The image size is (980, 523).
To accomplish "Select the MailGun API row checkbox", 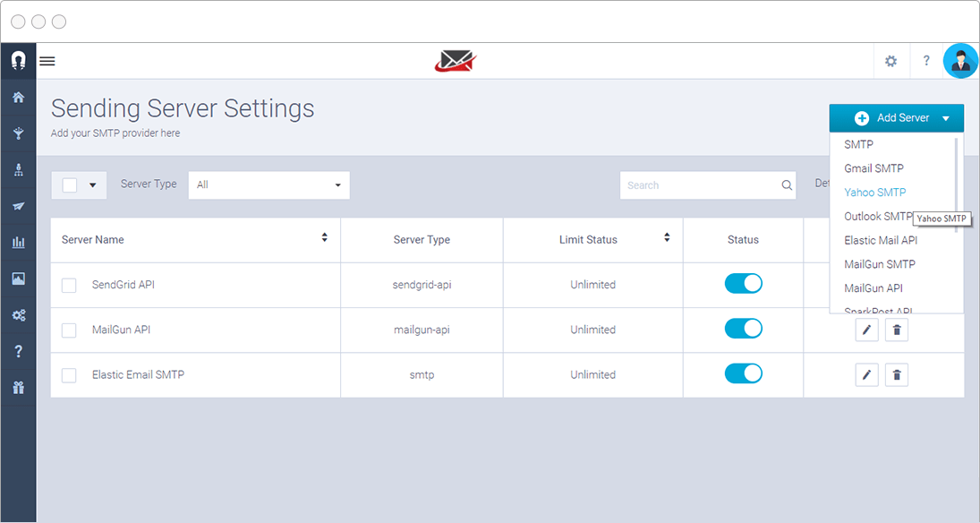I will (69, 330).
